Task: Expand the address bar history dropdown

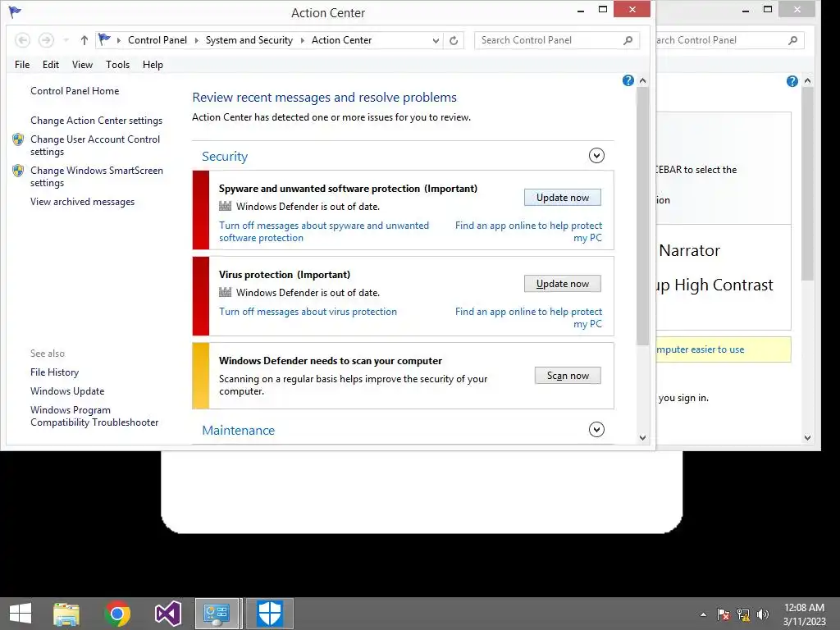Action: click(x=436, y=40)
